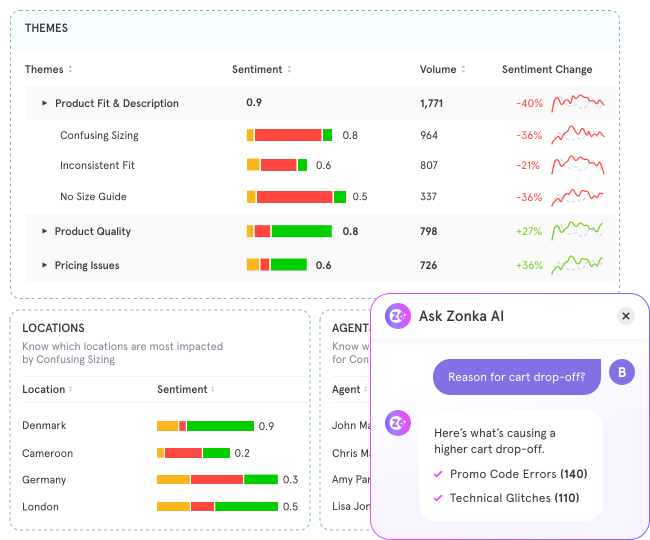Sort themes table by Volume sort icon
650x540 pixels.
[x=463, y=70]
